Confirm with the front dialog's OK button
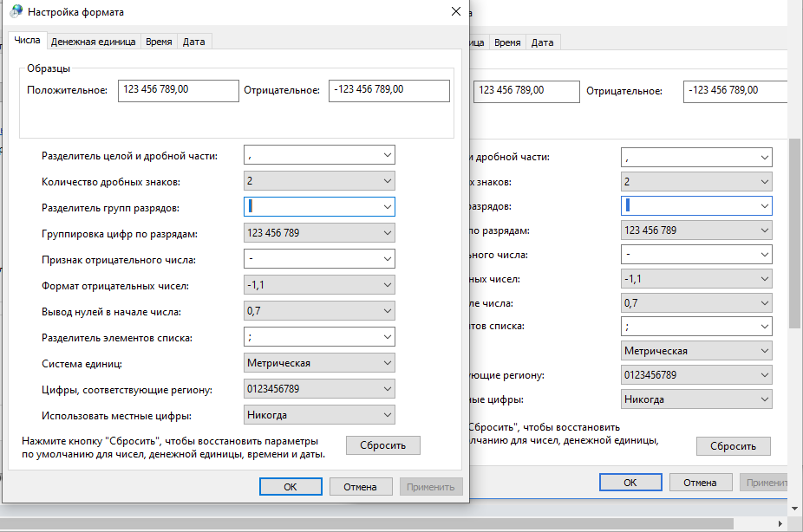Screen dimensions: 803x532 (x=291, y=487)
